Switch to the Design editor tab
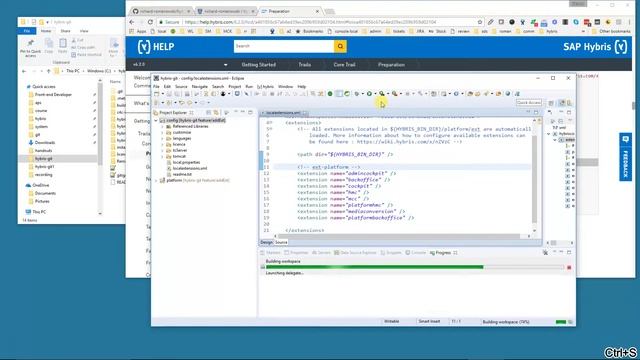Image resolution: width=640 pixels, height=360 pixels. click(x=266, y=242)
